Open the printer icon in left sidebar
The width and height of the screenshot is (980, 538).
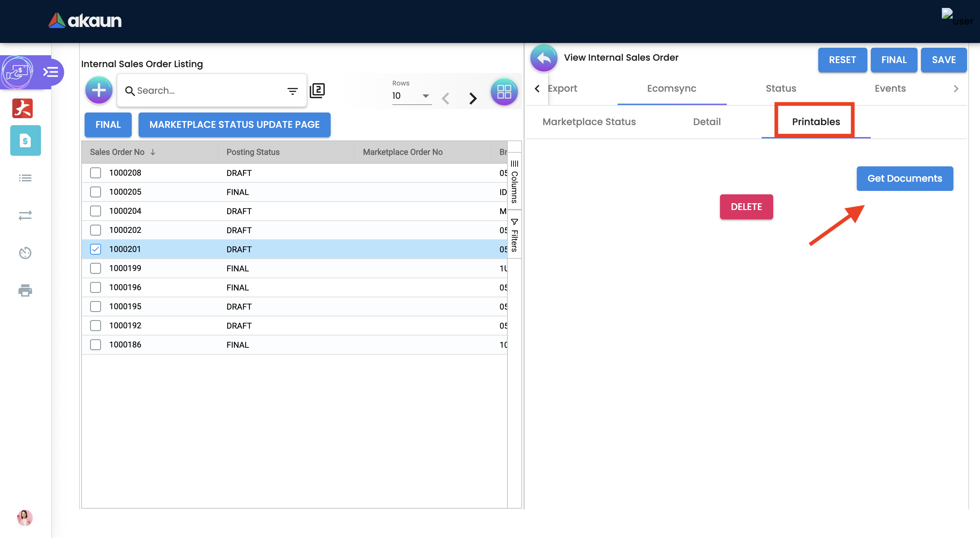tap(25, 290)
